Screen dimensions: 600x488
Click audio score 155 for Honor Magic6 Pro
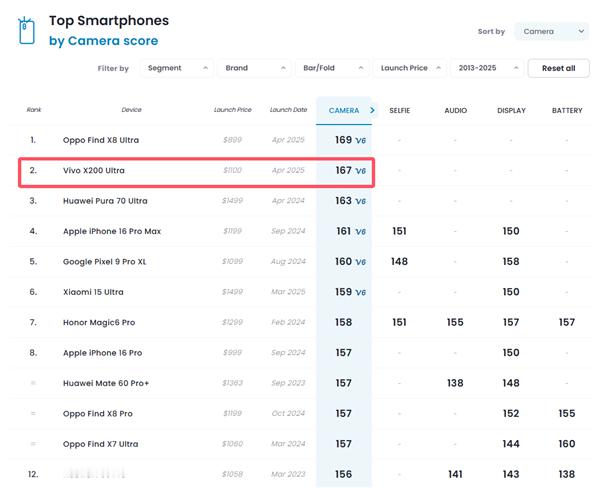tap(455, 322)
